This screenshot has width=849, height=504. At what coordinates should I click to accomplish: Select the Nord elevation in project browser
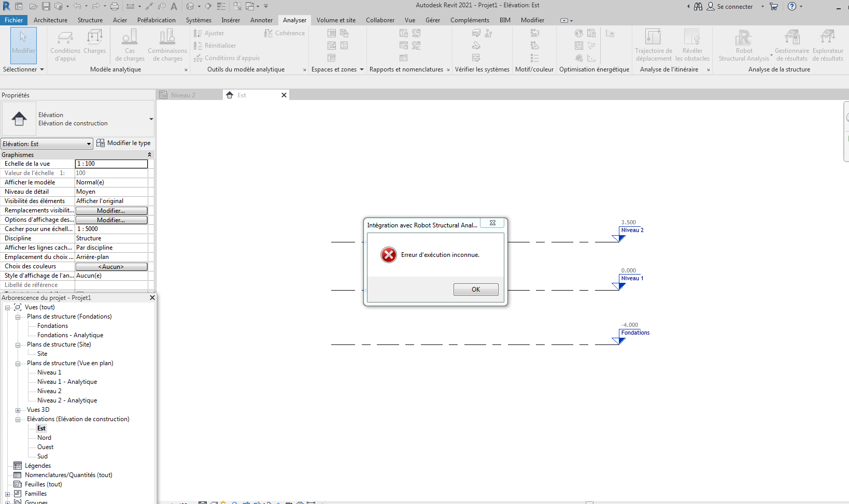pos(44,438)
